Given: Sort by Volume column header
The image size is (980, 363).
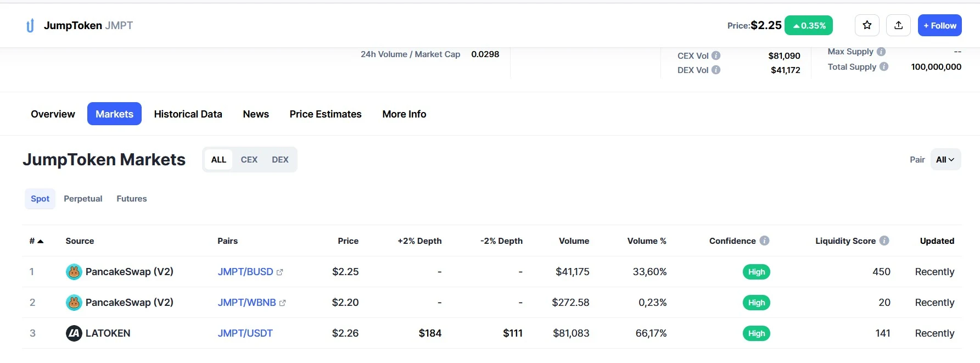Looking at the screenshot, I should click(x=574, y=241).
